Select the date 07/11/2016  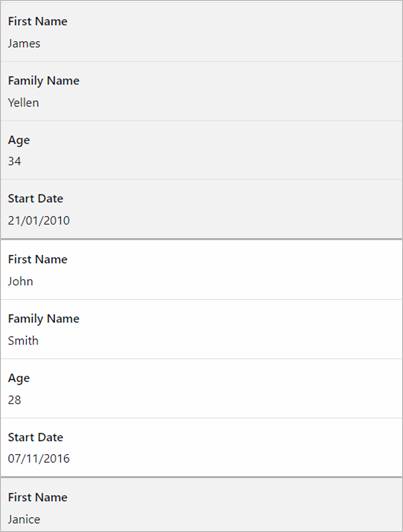(39, 459)
